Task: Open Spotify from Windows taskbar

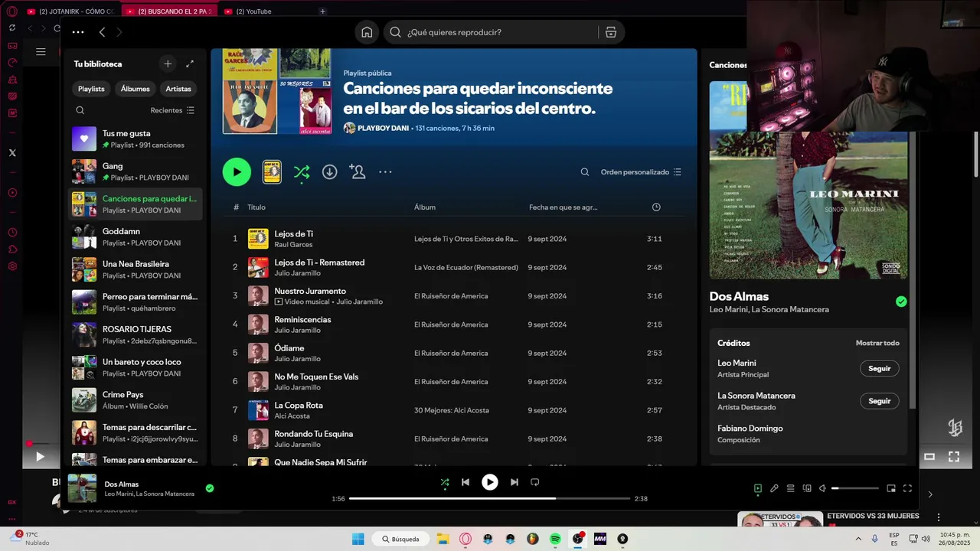Action: coord(555,539)
